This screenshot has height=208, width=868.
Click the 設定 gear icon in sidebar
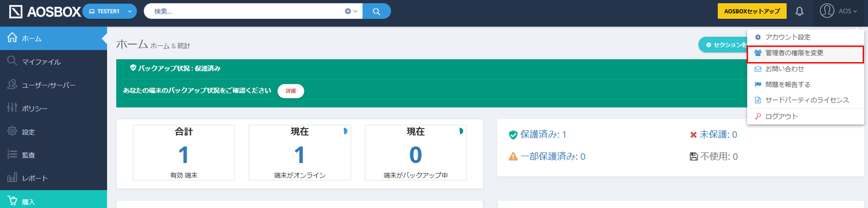12,131
